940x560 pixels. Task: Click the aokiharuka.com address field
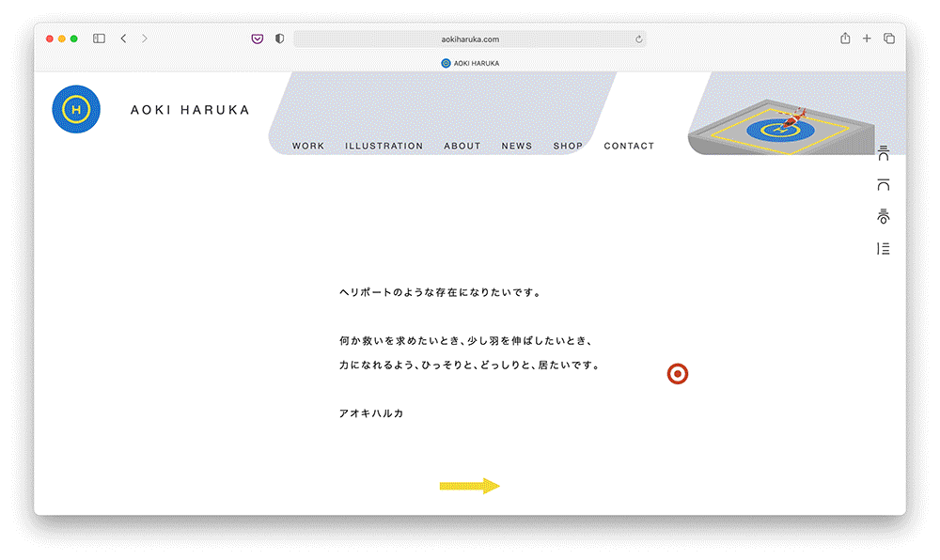point(469,39)
